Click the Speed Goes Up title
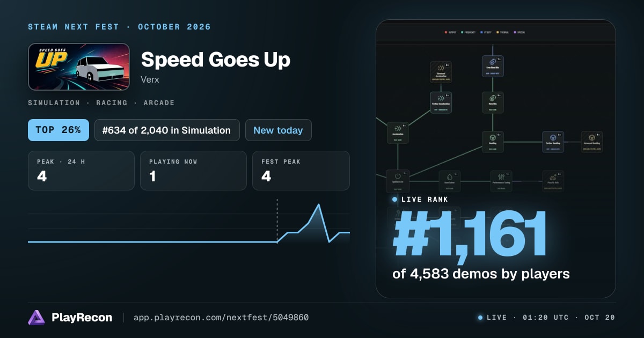This screenshot has height=338, width=644. click(x=216, y=60)
